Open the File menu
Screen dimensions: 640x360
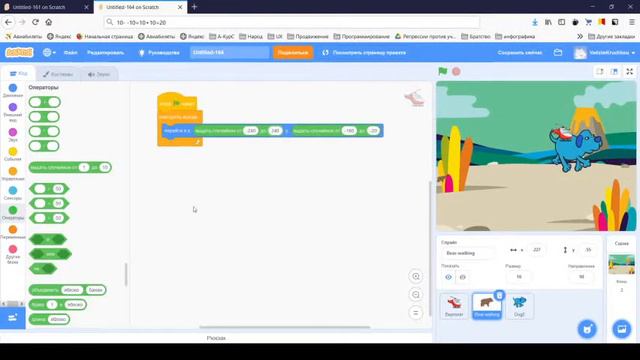pyautogui.click(x=70, y=53)
